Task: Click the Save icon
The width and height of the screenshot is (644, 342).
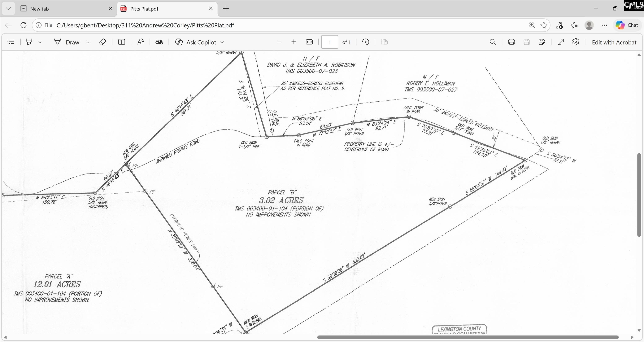Action: (x=527, y=42)
